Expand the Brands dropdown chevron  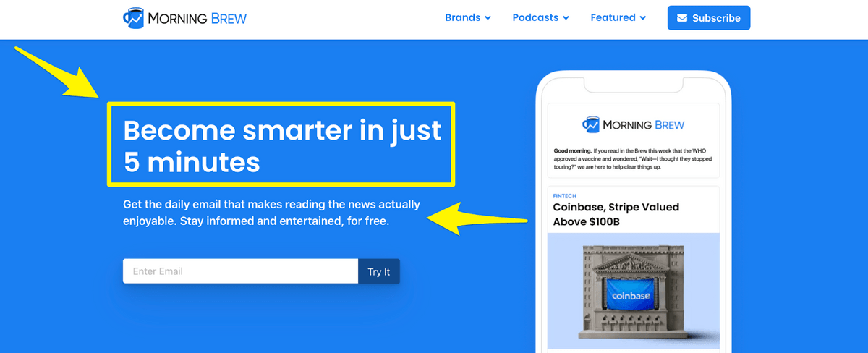(x=488, y=18)
